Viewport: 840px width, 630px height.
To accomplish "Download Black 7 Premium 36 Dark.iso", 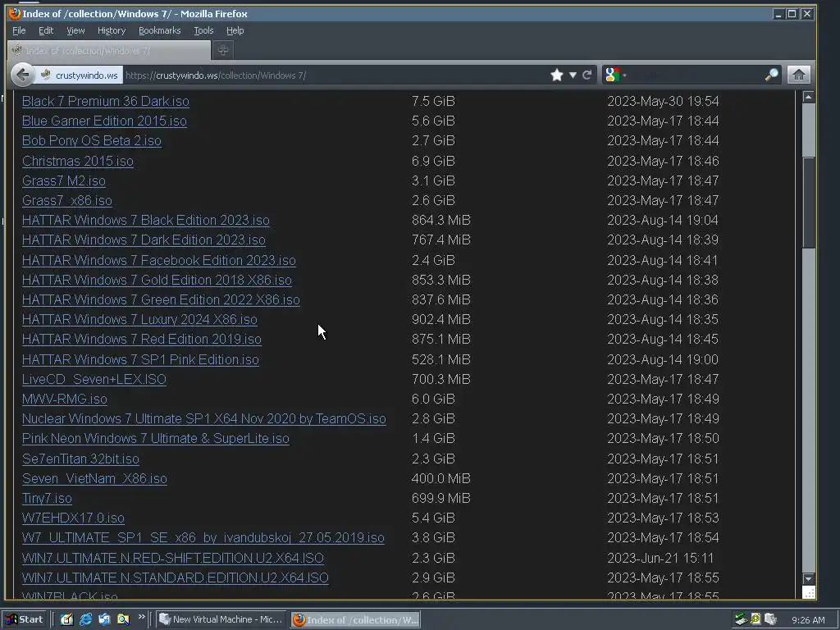I will tap(106, 101).
